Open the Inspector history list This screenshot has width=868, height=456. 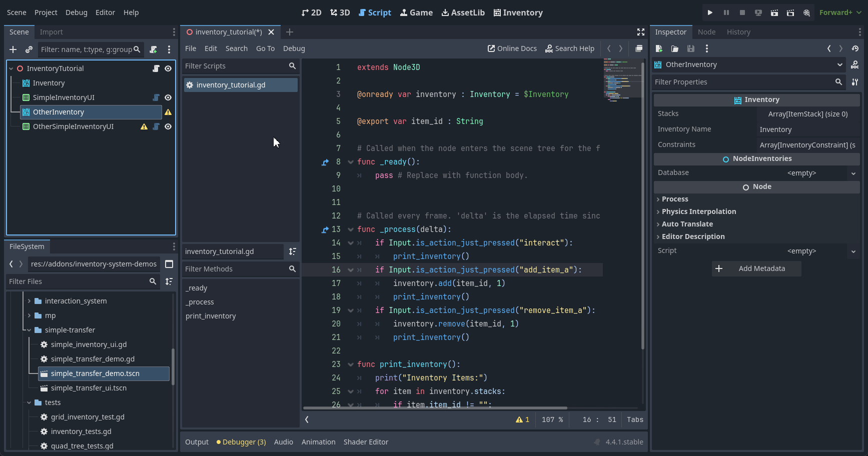tap(855, 48)
